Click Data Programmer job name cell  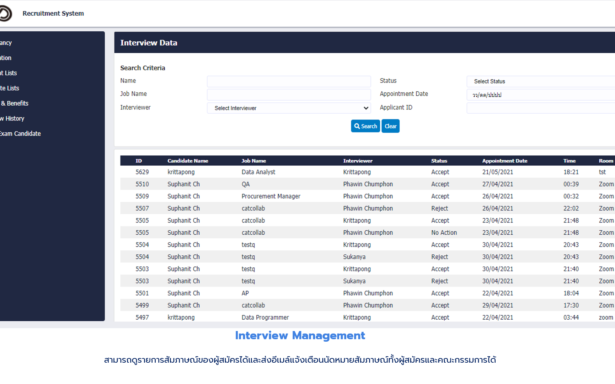tap(265, 317)
